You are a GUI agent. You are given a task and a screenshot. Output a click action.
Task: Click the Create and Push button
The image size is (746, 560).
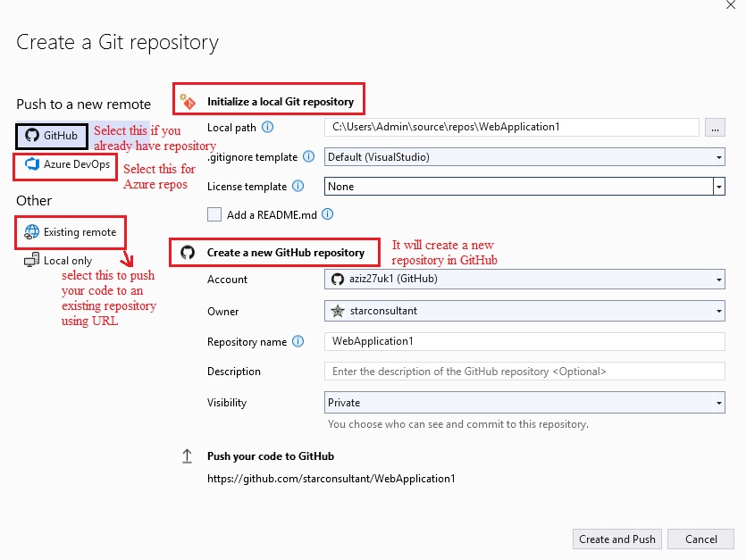tap(617, 539)
